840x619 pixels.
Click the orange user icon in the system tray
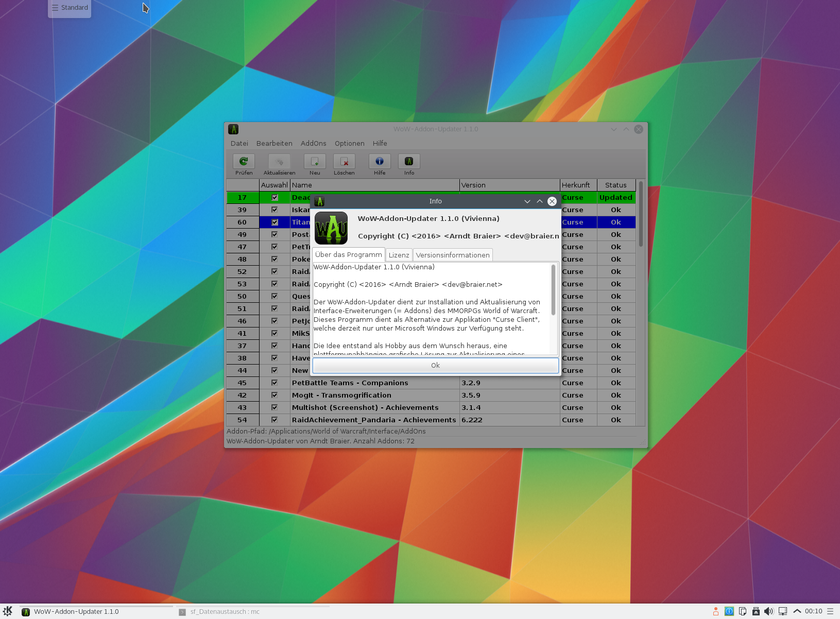coord(716,611)
